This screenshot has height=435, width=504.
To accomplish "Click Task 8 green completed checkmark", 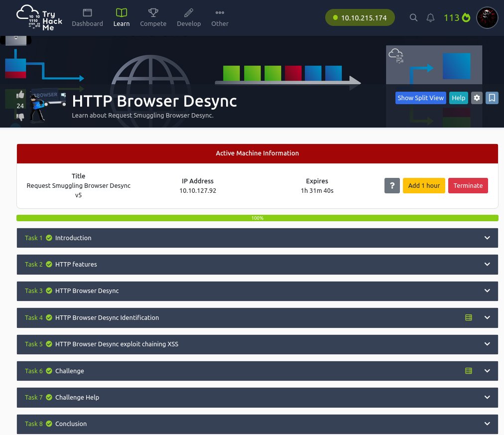I will [49, 424].
